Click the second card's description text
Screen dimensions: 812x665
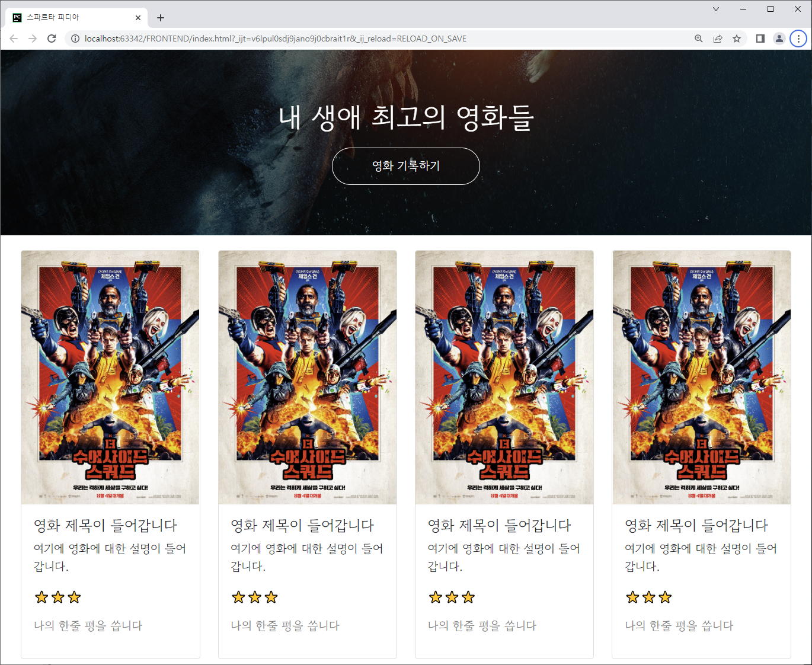[307, 557]
